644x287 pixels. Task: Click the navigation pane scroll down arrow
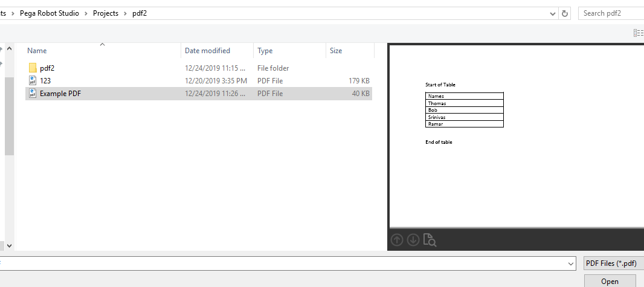click(x=9, y=246)
